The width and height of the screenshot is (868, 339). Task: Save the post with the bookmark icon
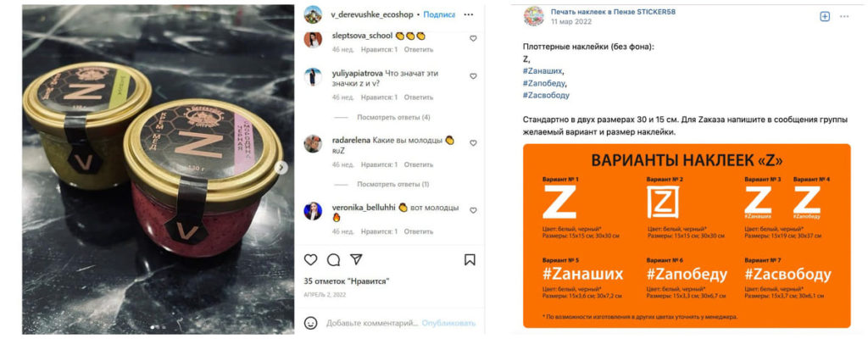[x=470, y=259]
